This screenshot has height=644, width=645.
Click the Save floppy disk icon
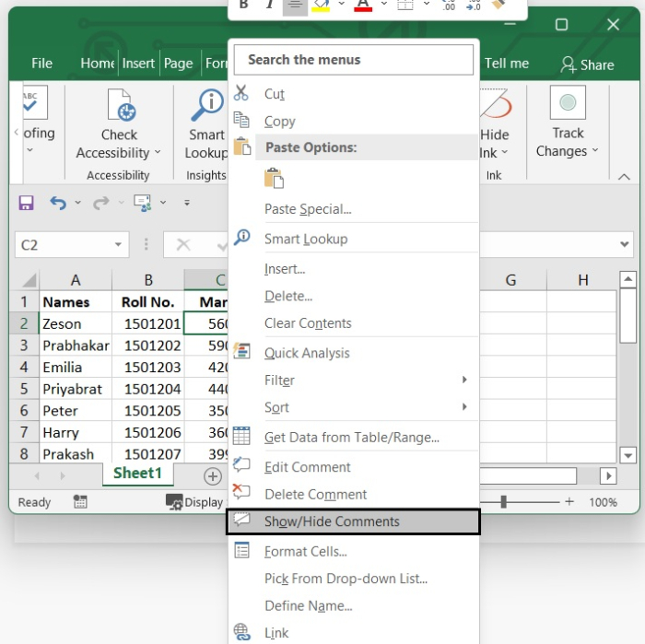point(26,203)
